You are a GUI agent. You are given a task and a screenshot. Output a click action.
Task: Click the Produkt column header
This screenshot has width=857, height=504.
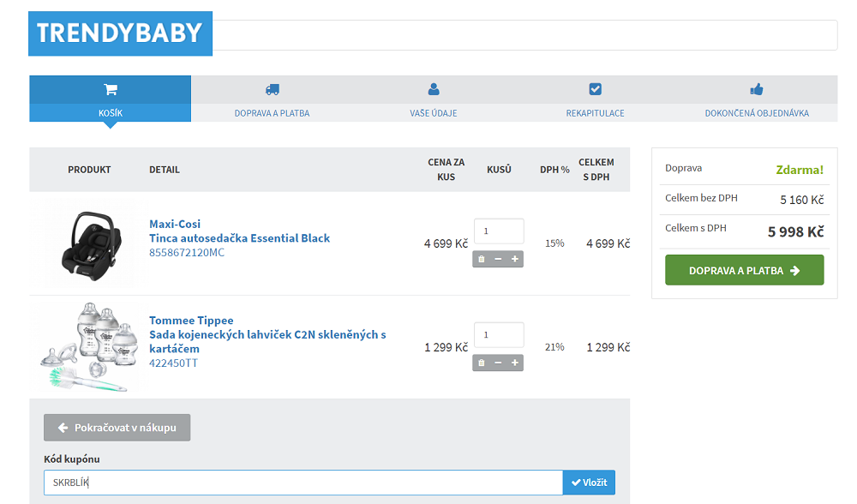point(89,170)
